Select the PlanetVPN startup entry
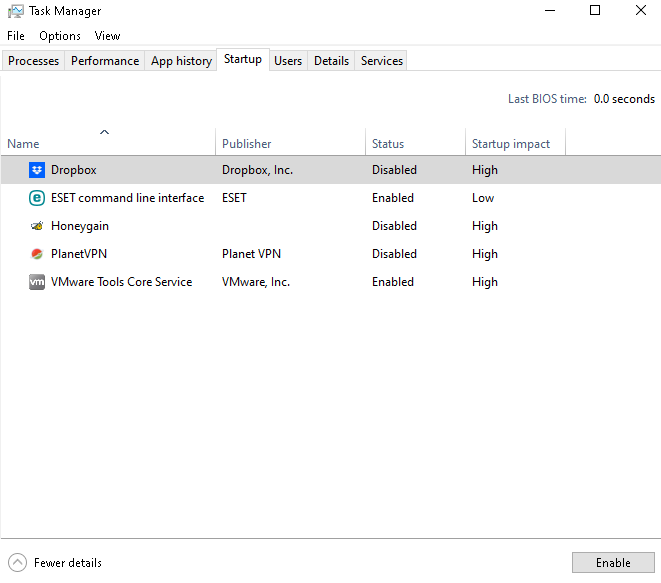661x583 pixels. (79, 254)
